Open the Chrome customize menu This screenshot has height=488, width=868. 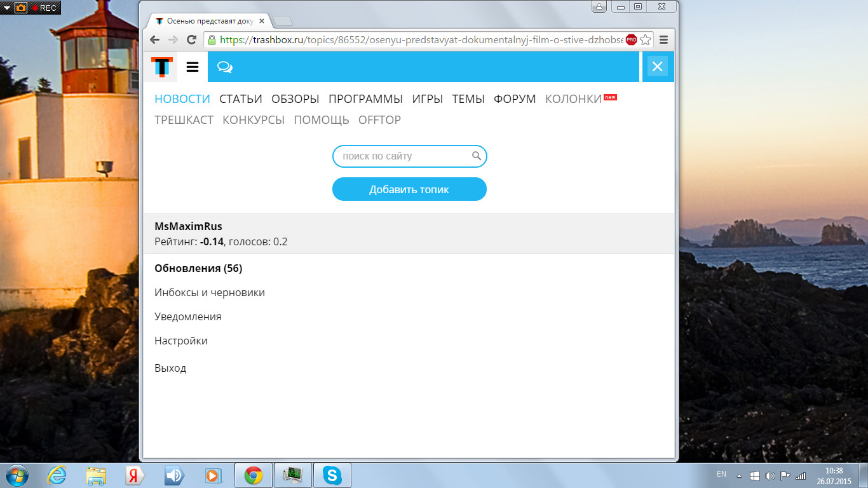(663, 39)
